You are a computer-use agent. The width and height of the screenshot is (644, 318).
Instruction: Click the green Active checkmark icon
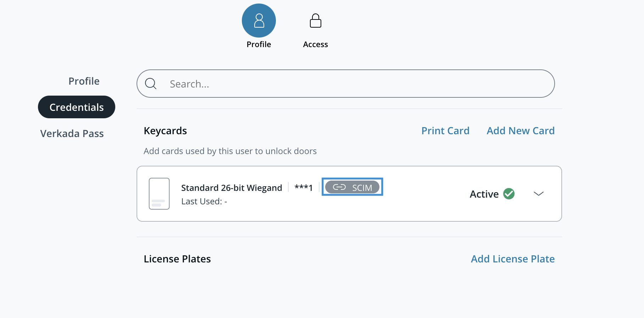tap(509, 194)
